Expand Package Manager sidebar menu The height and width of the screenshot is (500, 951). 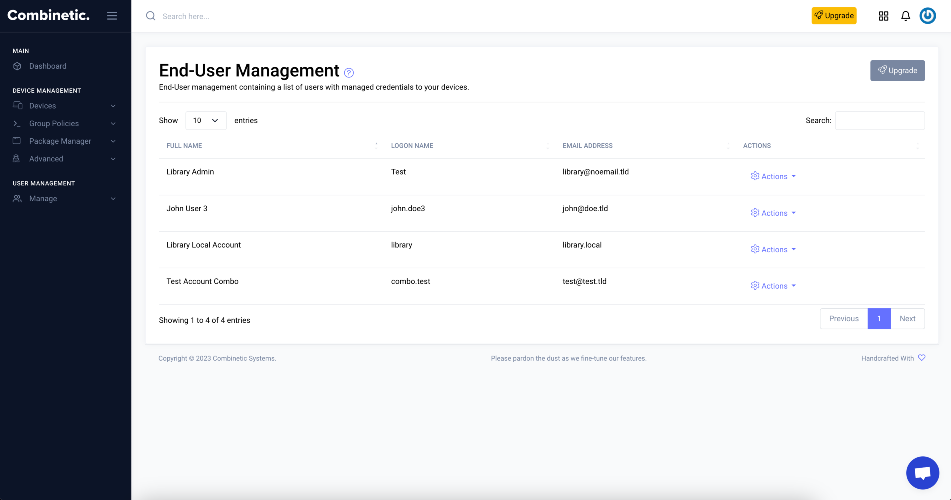pyautogui.click(x=66, y=141)
